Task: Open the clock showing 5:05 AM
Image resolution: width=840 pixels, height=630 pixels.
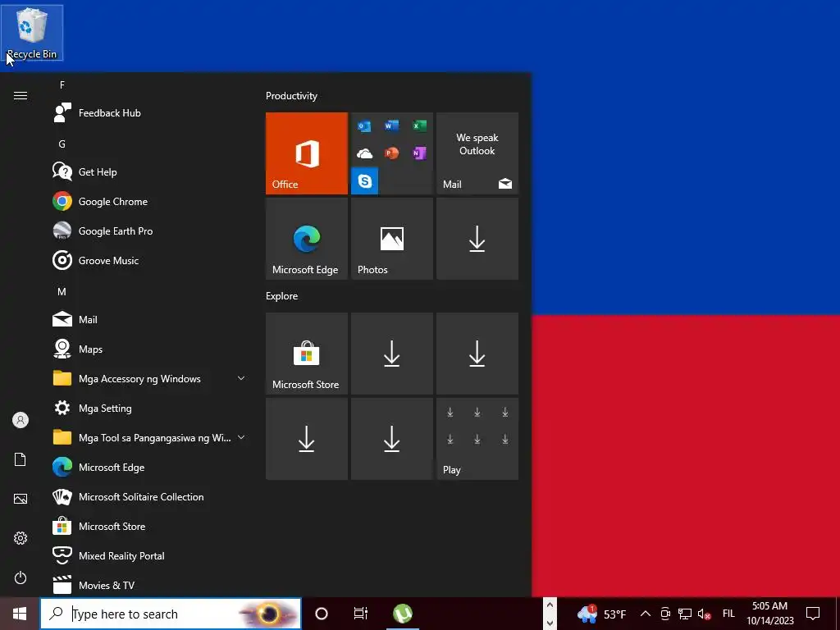Action: click(x=769, y=614)
